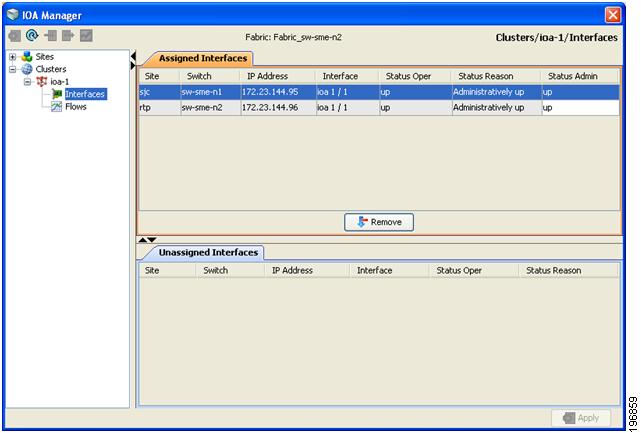This screenshot has height=433, width=641.
Task: Click the blue Refresh toolbar icon
Action: [32, 36]
